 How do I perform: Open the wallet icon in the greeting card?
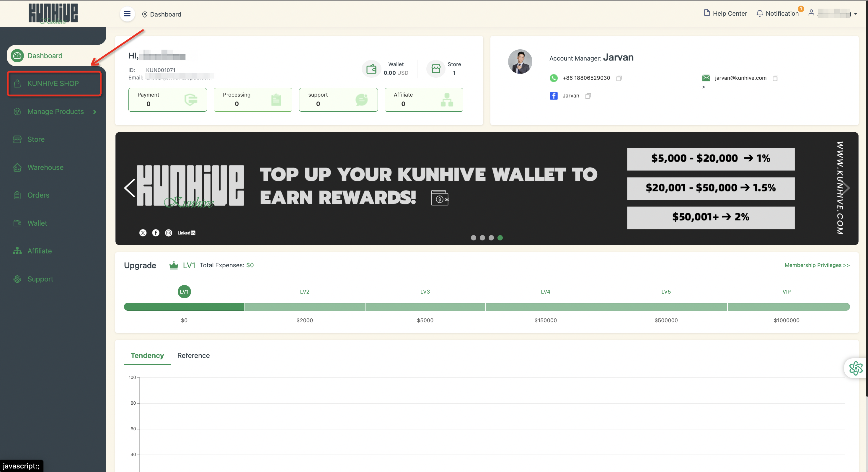pos(371,69)
